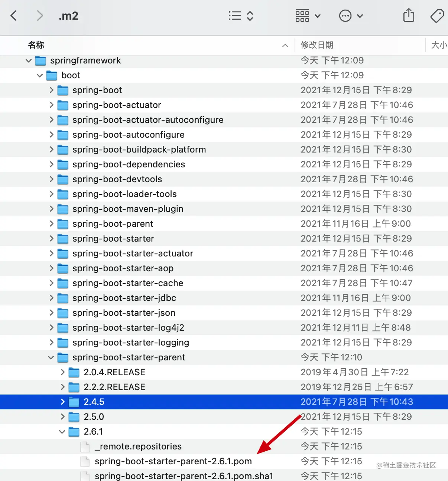Expand the spring-boot-starter-logging folder
Screen dimensions: 448x481
(x=51, y=343)
